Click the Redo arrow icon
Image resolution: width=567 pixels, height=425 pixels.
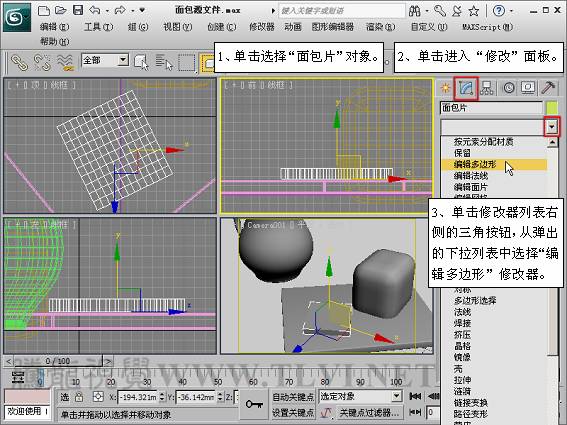120,10
